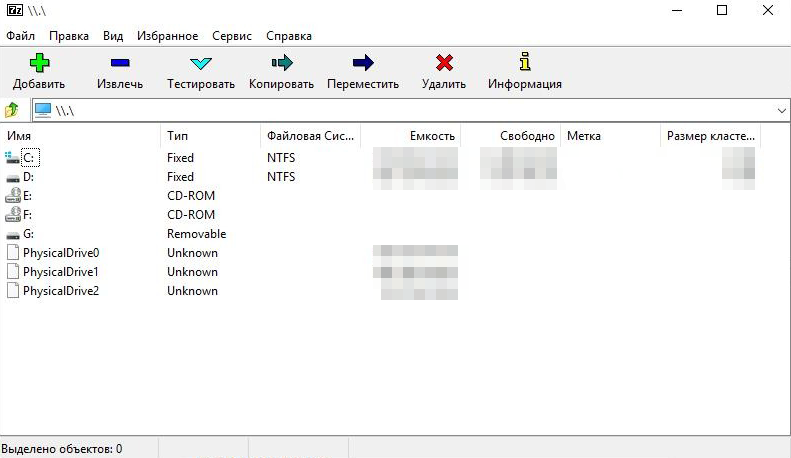This screenshot has height=458, width=791.
Task: Maximize the 7-Zip window
Action: pyautogui.click(x=722, y=10)
